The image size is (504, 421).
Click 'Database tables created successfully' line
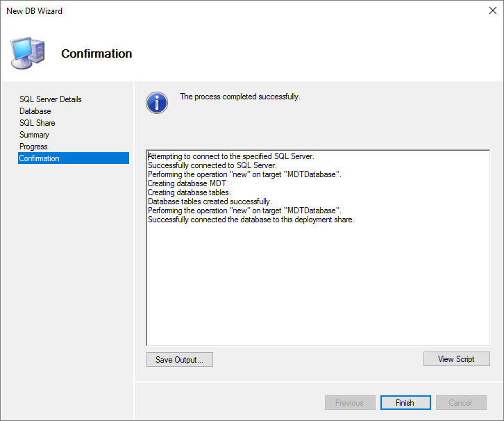coord(210,201)
